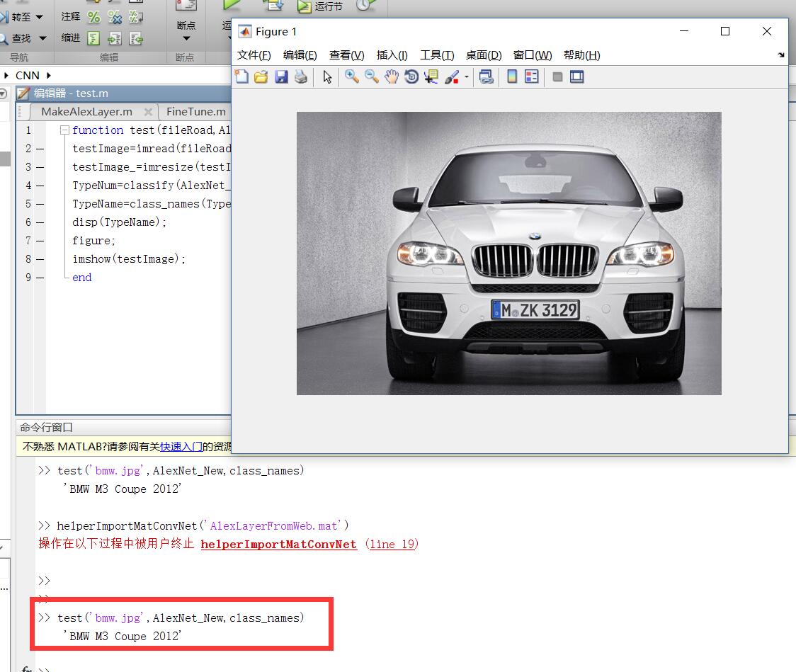
Task: Close the MakeAlexLayer.m tab
Action: (x=148, y=112)
